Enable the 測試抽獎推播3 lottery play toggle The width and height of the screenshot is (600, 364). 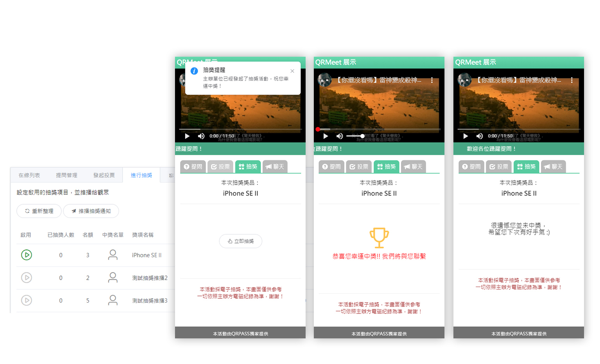pos(26,300)
